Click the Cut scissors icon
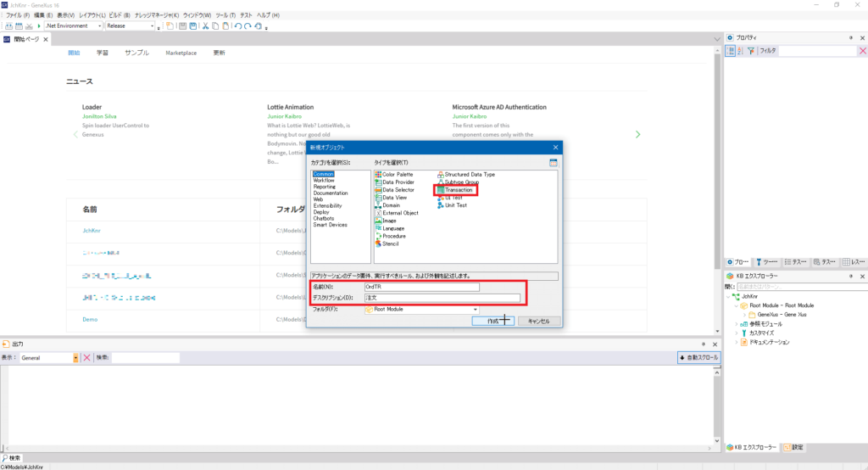 [205, 26]
